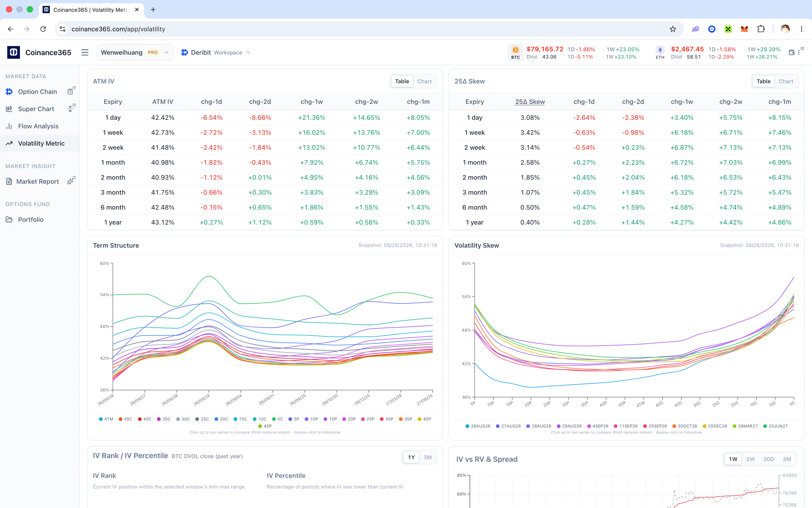Select 2W range in IV vs RV
This screenshot has width=812, height=508.
click(x=750, y=459)
